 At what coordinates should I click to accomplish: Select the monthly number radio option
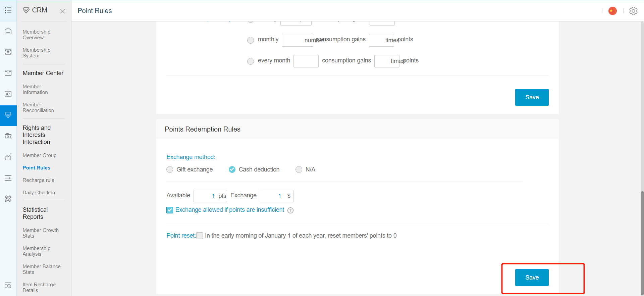[251, 40]
